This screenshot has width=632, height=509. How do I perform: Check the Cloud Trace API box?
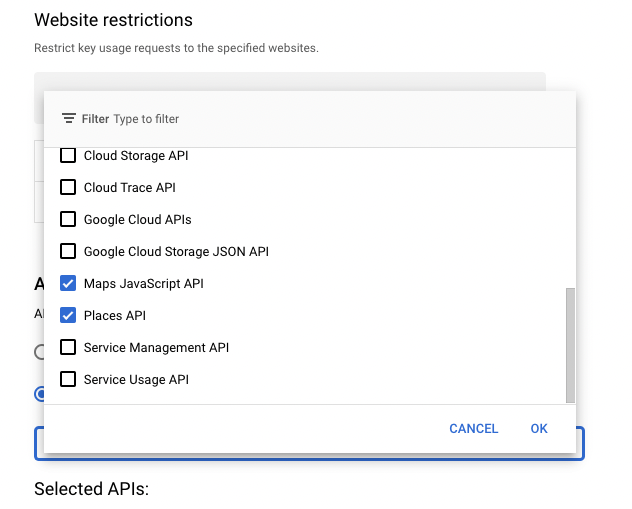68,188
